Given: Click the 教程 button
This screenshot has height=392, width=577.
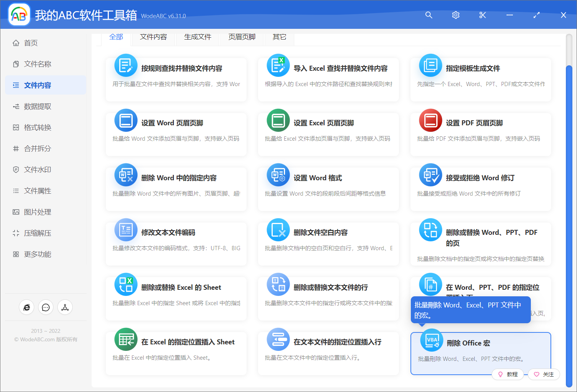Looking at the screenshot, I should (508, 374).
